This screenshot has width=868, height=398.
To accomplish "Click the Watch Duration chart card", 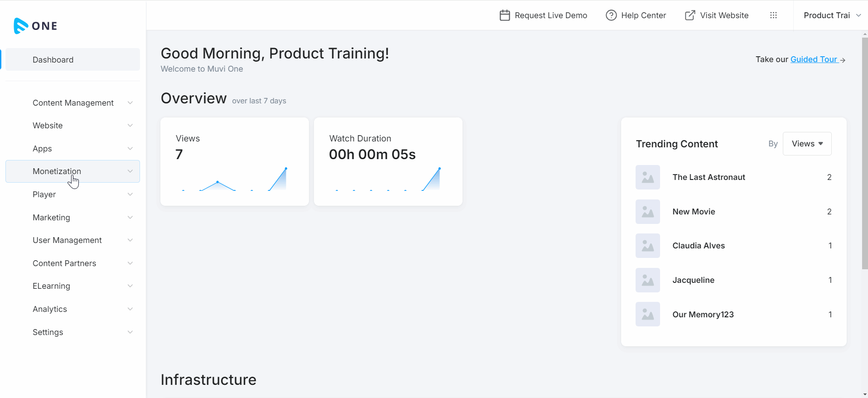I will click(x=388, y=161).
